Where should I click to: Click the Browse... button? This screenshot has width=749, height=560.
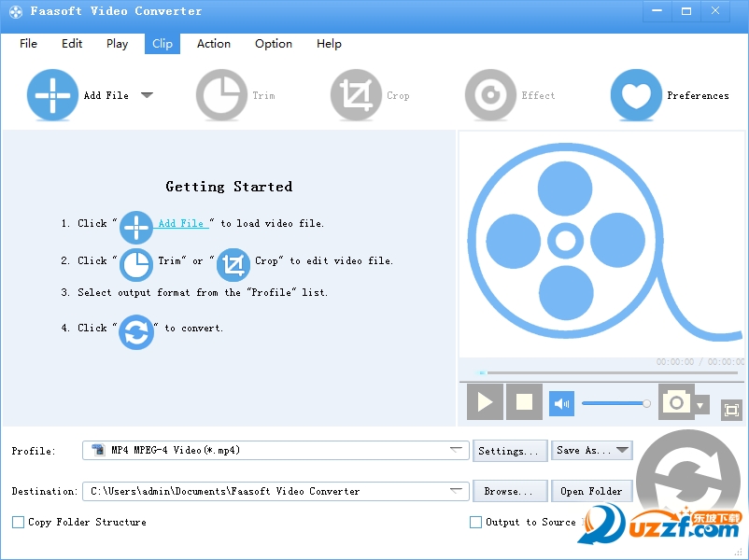click(510, 491)
